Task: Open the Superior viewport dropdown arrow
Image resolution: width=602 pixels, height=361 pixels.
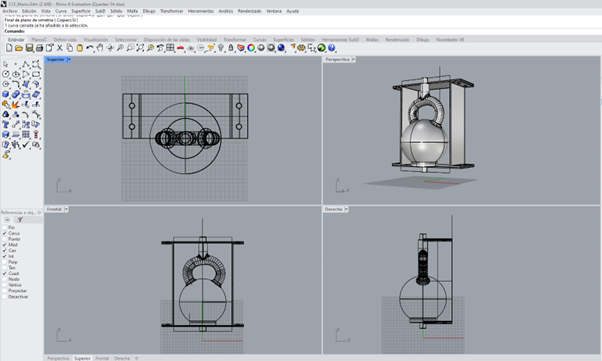Action: pos(69,60)
